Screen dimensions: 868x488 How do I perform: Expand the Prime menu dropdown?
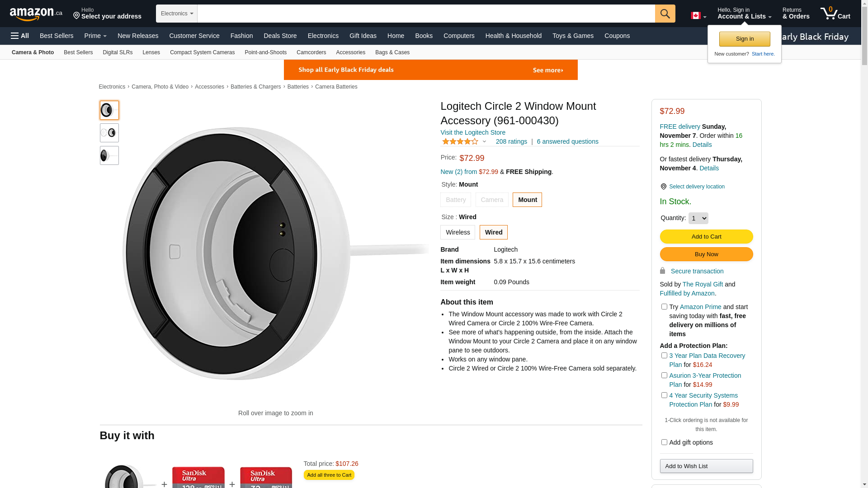[x=95, y=36]
